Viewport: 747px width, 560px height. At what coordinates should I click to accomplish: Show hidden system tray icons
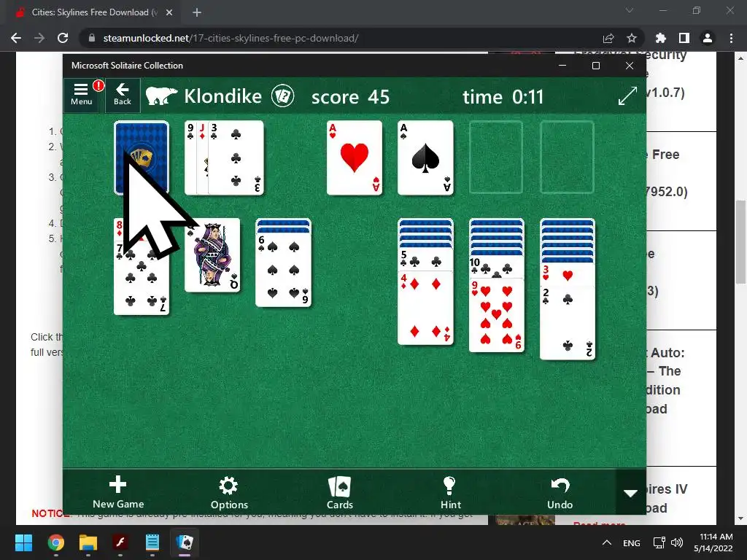[606, 542]
